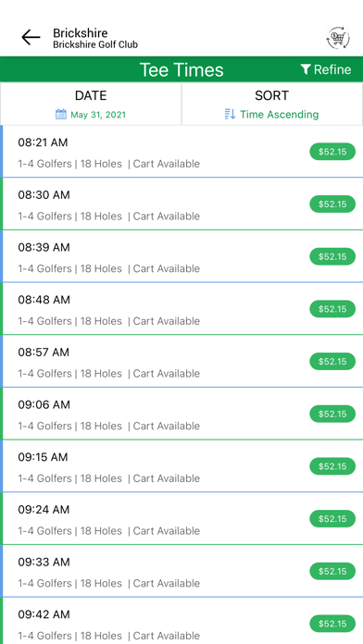The image size is (363, 644).
Task: Click the Refine filter funnel icon
Action: point(306,69)
